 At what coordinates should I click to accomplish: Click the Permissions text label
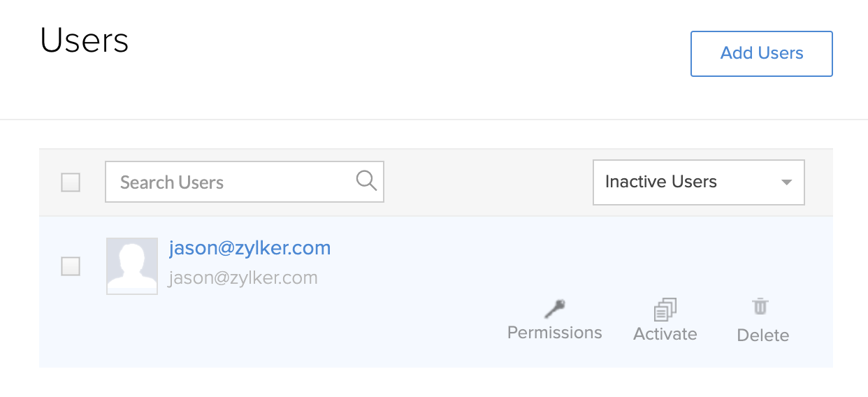point(555,333)
